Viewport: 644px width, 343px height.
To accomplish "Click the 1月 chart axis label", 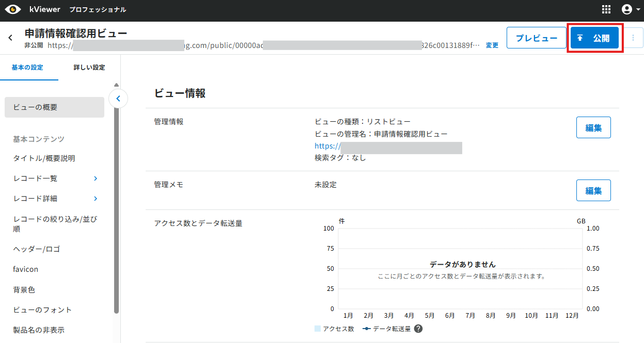I will coord(348,316).
